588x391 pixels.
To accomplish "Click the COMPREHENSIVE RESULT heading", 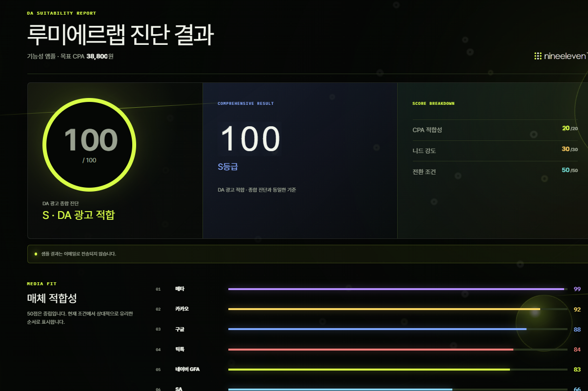I will coord(245,103).
